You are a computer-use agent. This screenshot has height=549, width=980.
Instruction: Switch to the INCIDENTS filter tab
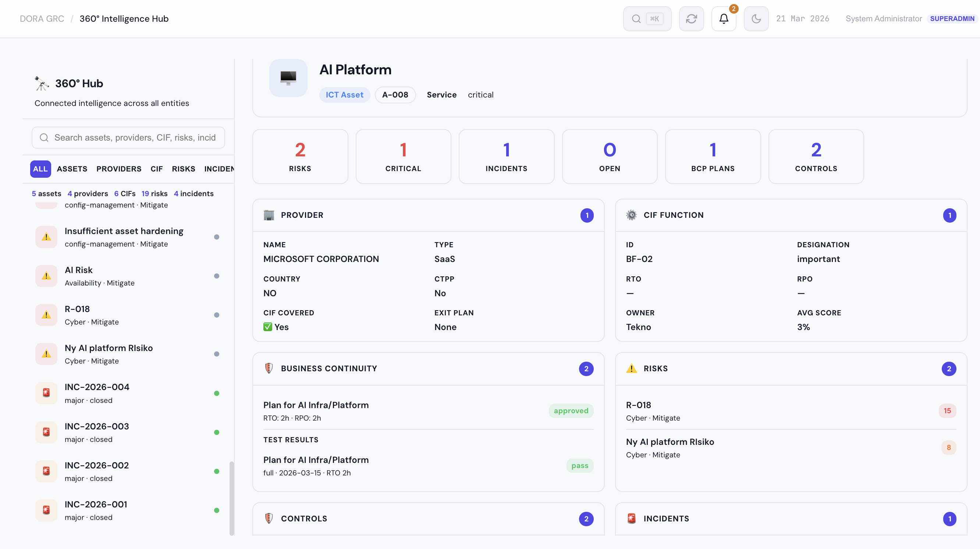219,169
